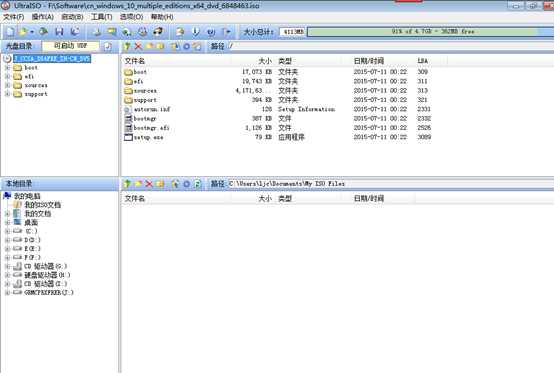Click the Mount to Virtual Drive icon
The image size is (554, 373).
142,32
